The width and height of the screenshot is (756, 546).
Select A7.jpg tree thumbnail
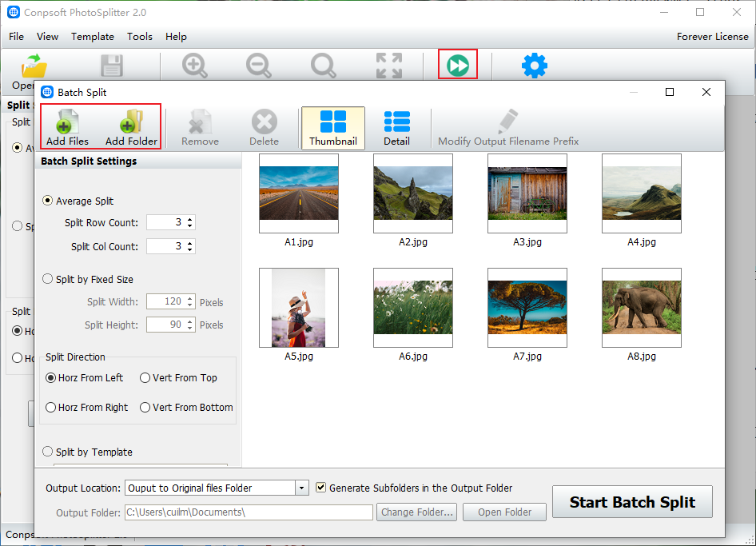pos(527,308)
